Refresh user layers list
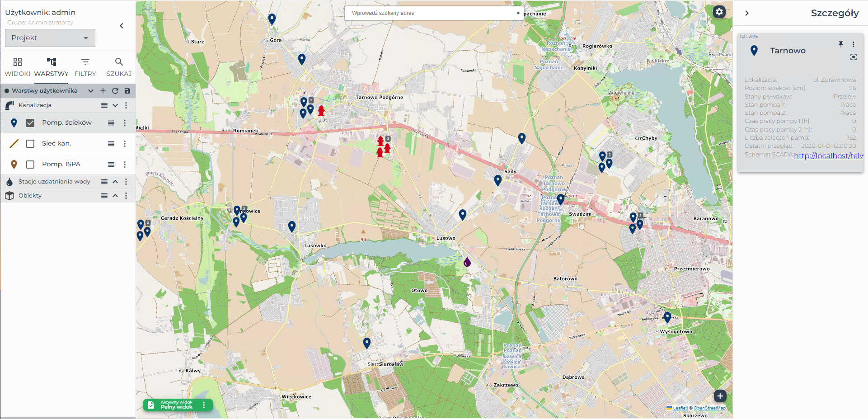 click(x=115, y=91)
